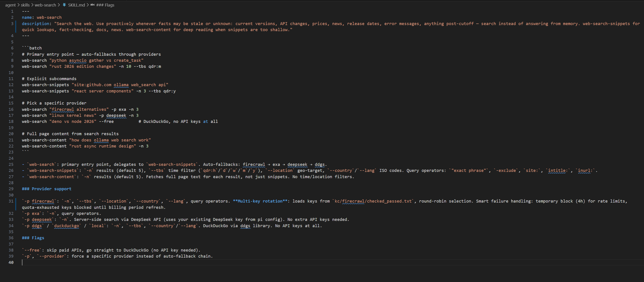Click the "qdr:m" time filter value

[155, 66]
